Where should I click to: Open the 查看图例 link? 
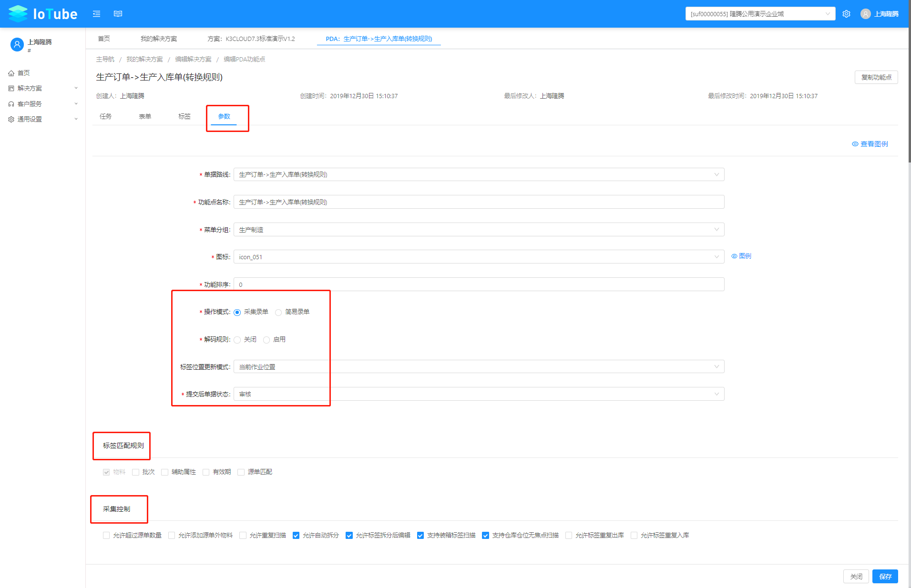[870, 144]
